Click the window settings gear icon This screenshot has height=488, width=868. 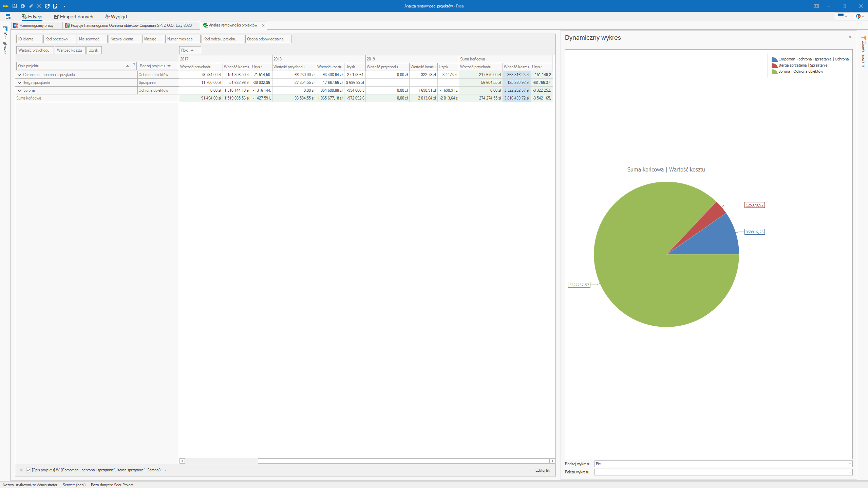click(x=8, y=17)
